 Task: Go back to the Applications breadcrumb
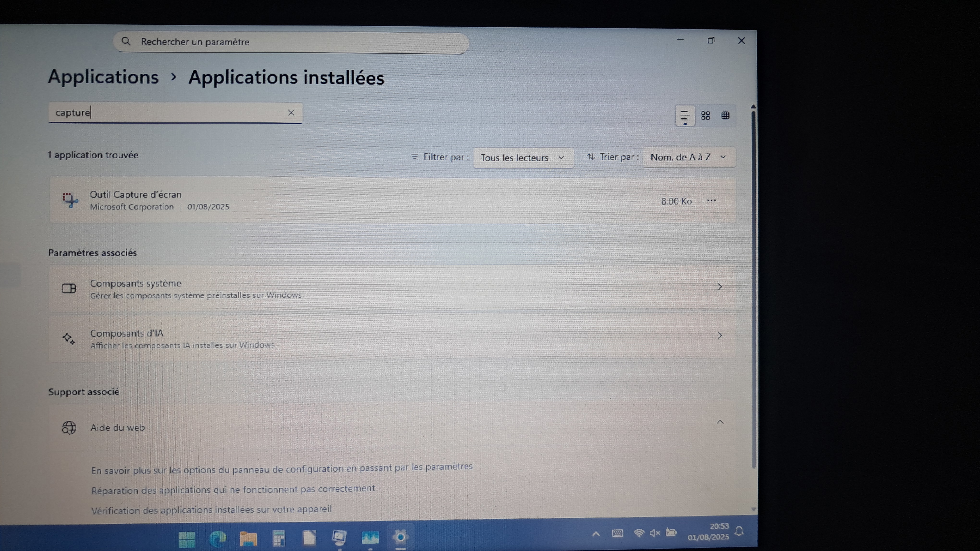[103, 77]
